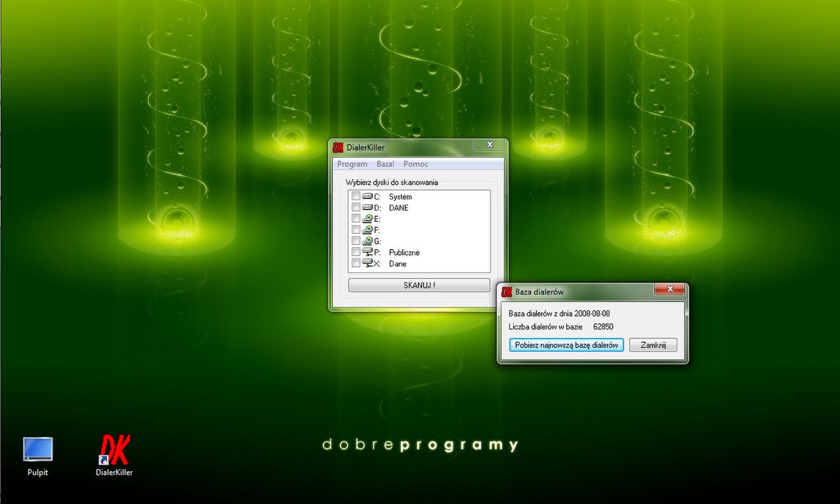Click the dialer count 62850
Image resolution: width=840 pixels, height=504 pixels.
[603, 327]
